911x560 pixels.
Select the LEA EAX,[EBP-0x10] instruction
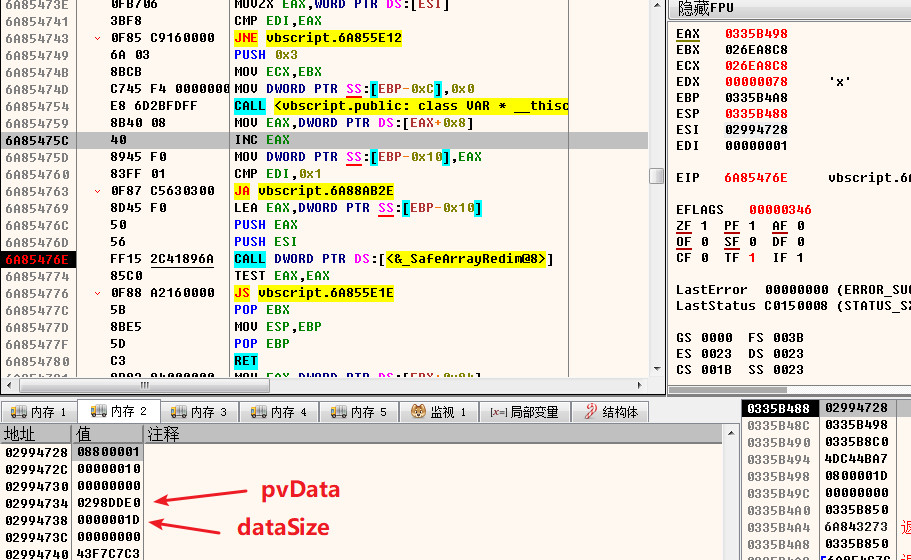358,208
